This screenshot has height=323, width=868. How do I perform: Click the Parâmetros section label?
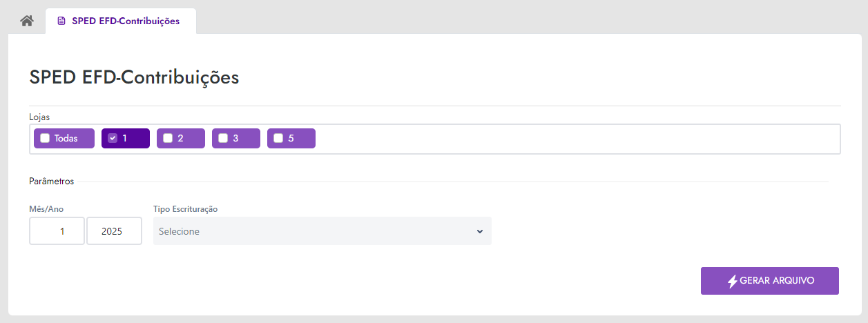(x=51, y=182)
